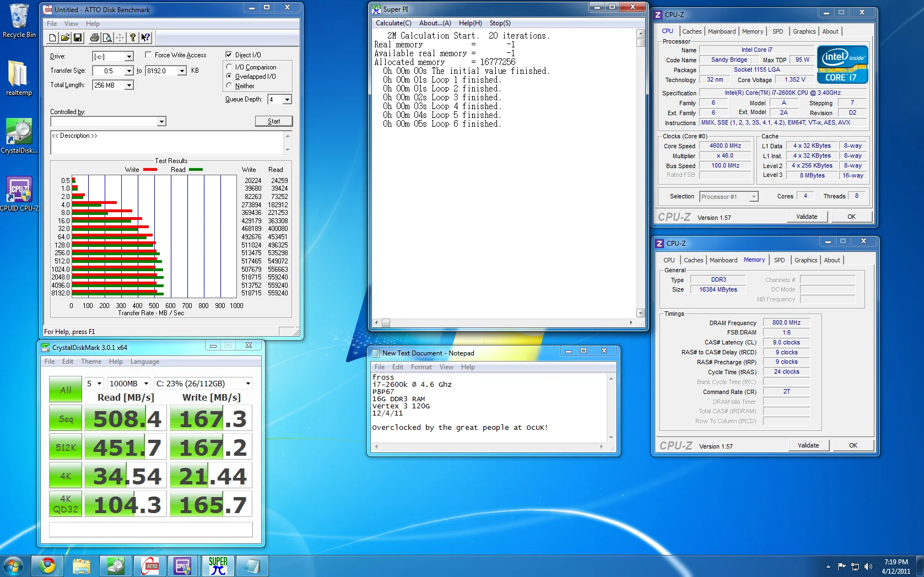Open Google Chrome from the taskbar

point(47,566)
